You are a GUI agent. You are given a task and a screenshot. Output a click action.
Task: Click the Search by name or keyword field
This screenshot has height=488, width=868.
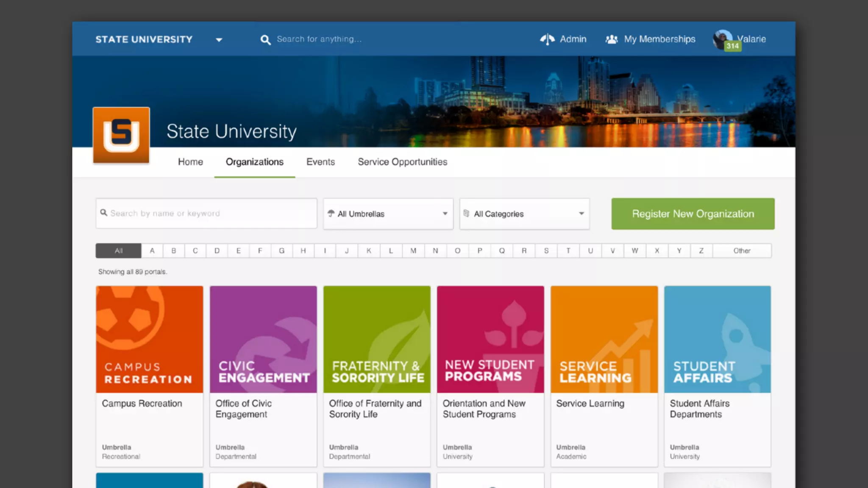(206, 213)
